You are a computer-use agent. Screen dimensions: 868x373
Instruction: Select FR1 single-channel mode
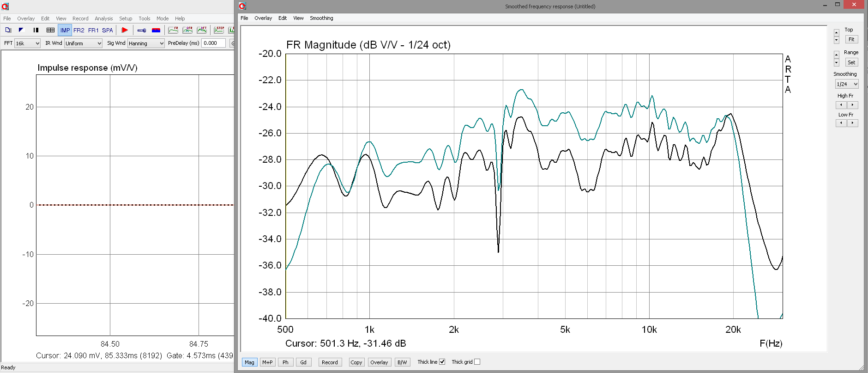[x=93, y=30]
